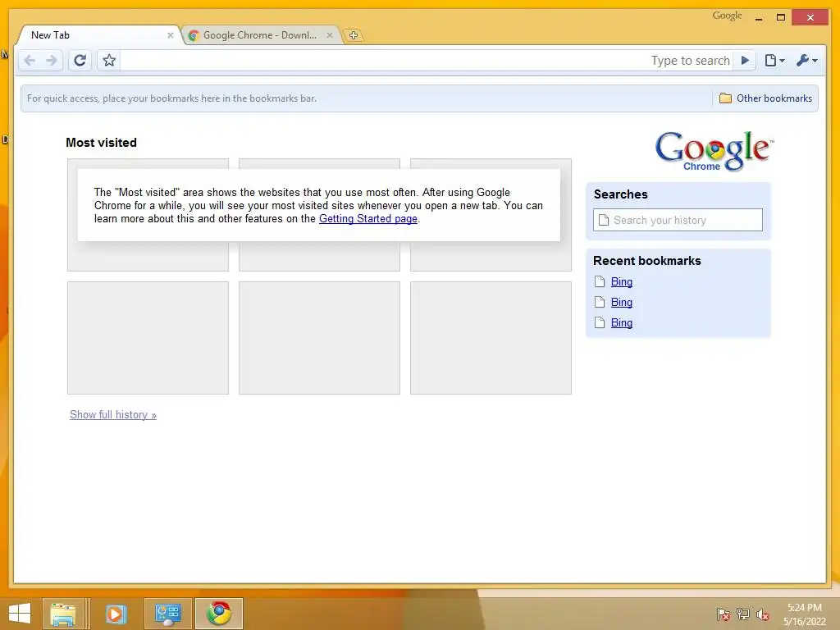Click the network tray icon
This screenshot has height=630, width=840.
tap(743, 614)
